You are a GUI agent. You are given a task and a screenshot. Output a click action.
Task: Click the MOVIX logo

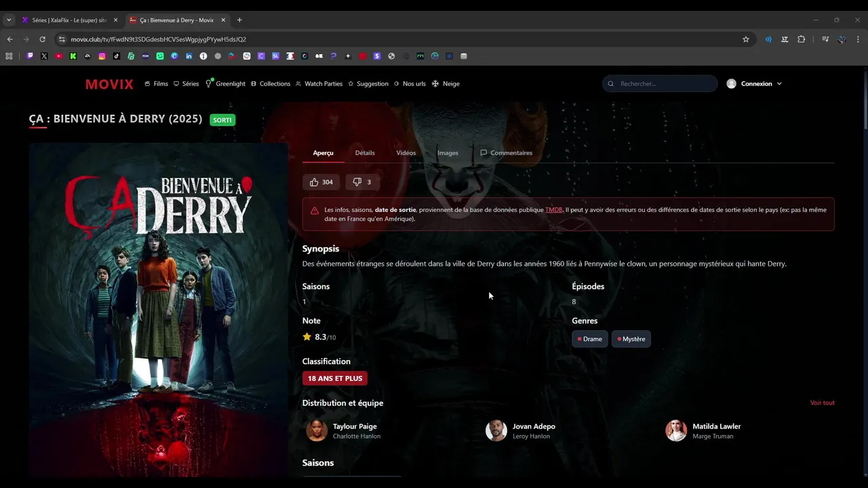pos(109,84)
